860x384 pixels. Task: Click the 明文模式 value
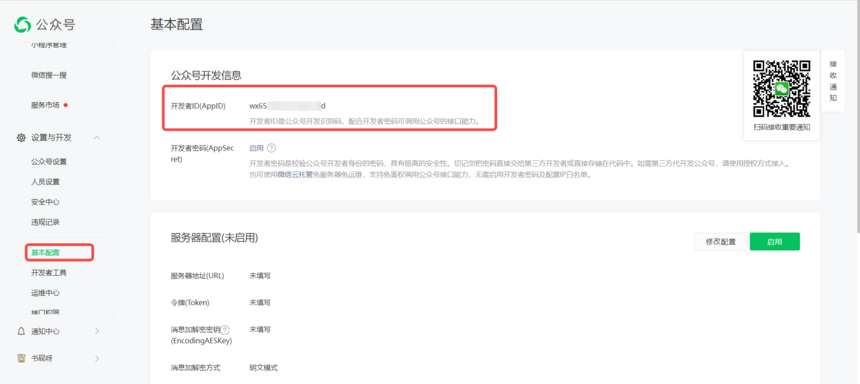click(x=263, y=368)
